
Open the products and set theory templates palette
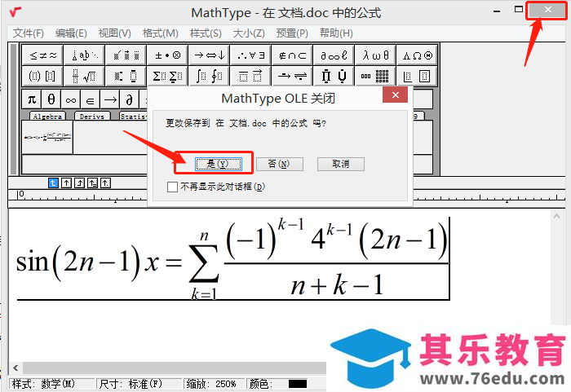click(334, 76)
